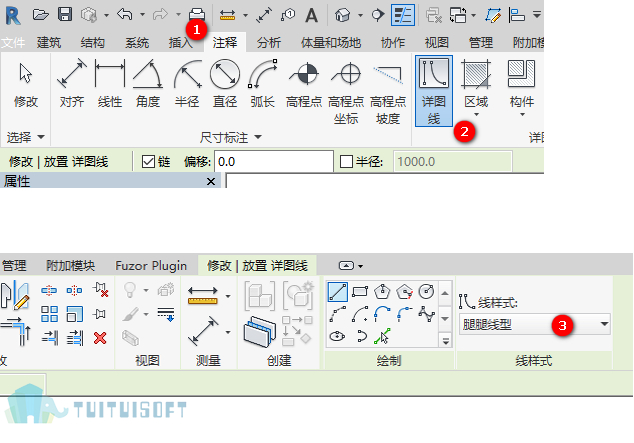Open the measure tape tool dropdown arrow
Viewport: 634px width, 443px height.
(x=228, y=296)
